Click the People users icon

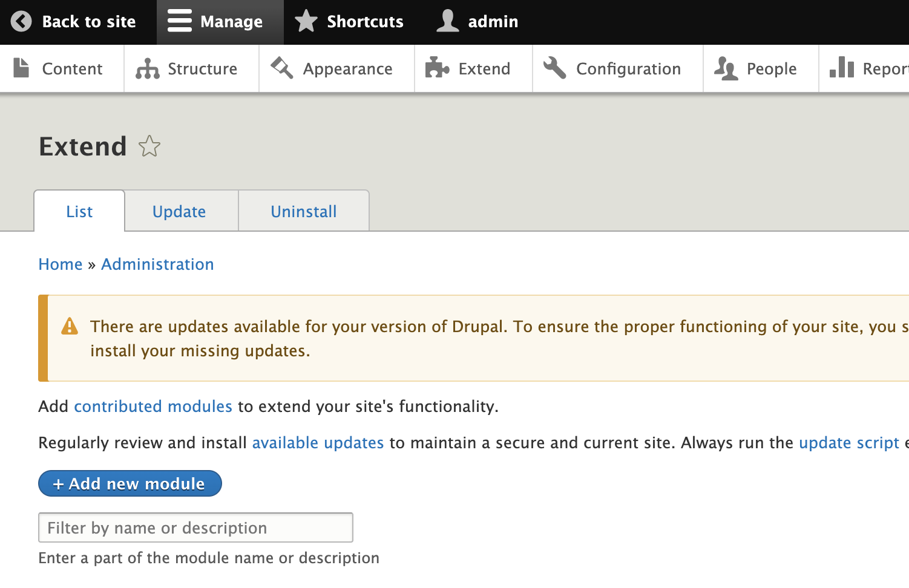coord(726,69)
